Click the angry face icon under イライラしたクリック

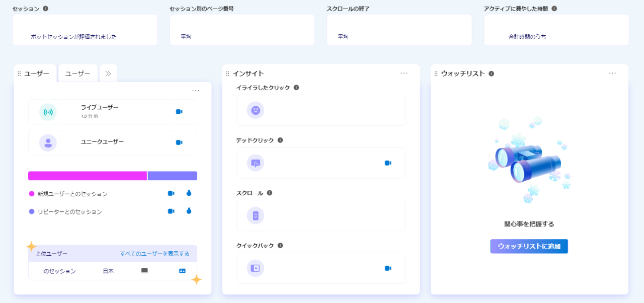point(256,110)
